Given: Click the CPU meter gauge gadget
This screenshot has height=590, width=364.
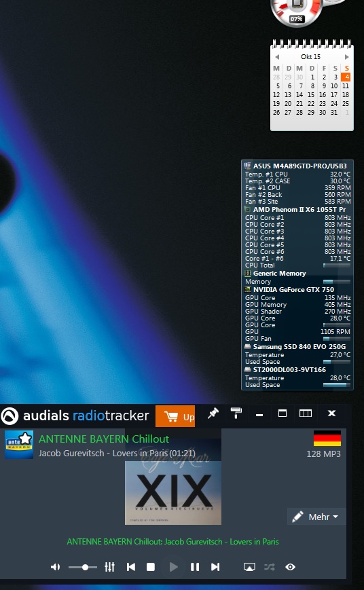Looking at the screenshot, I should pos(296,12).
